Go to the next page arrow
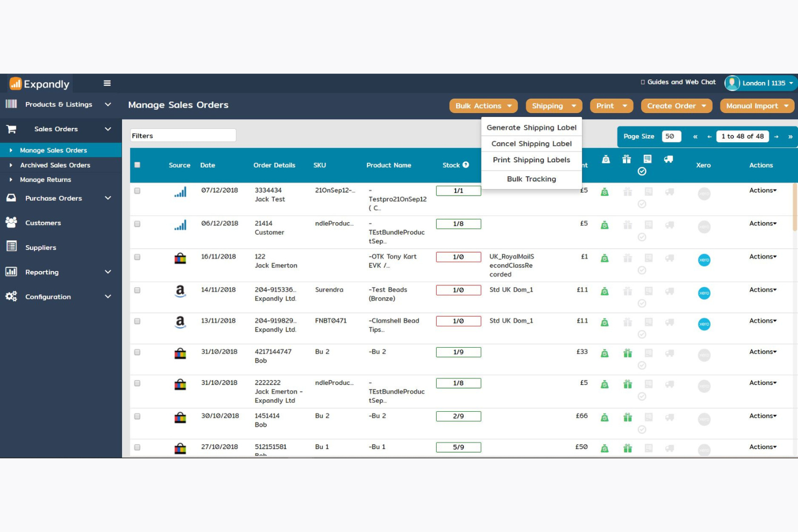 click(x=776, y=136)
